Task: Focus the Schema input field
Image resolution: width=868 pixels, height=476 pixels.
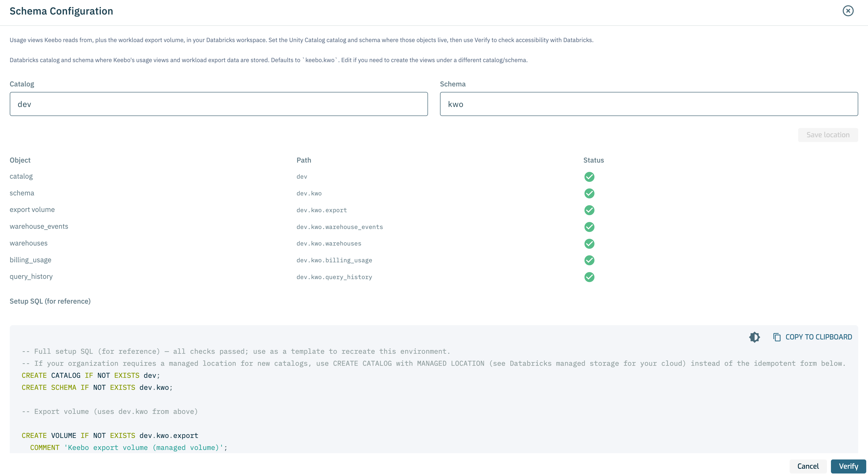Action: [649, 104]
